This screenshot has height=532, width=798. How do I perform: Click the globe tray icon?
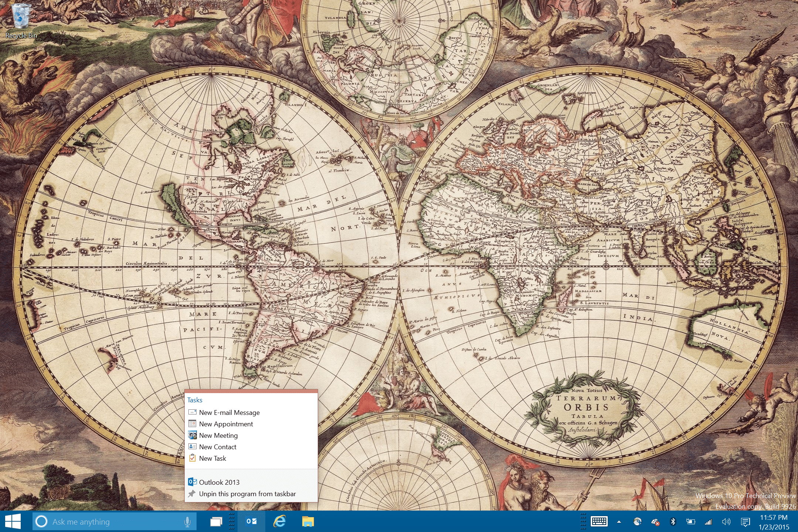pyautogui.click(x=637, y=522)
